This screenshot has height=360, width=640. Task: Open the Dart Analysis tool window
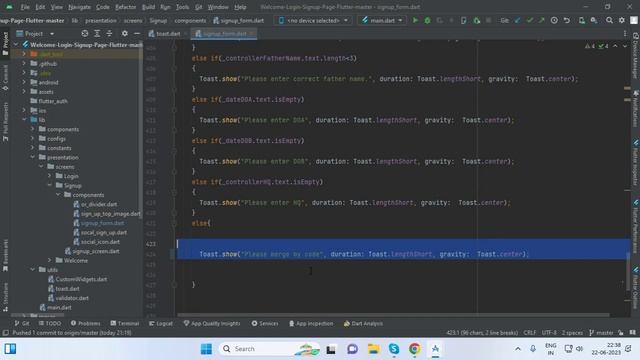[363, 323]
